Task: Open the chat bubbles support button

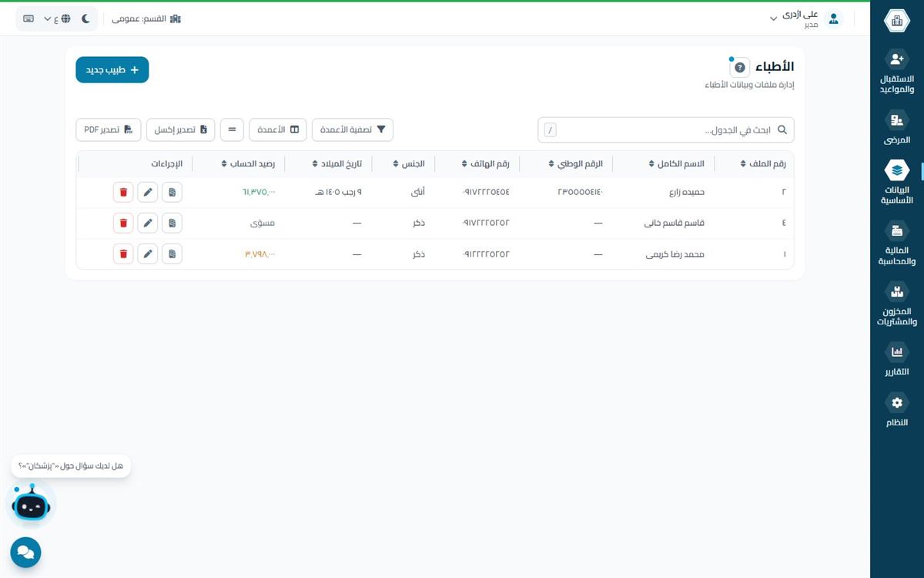Action: pyautogui.click(x=25, y=553)
